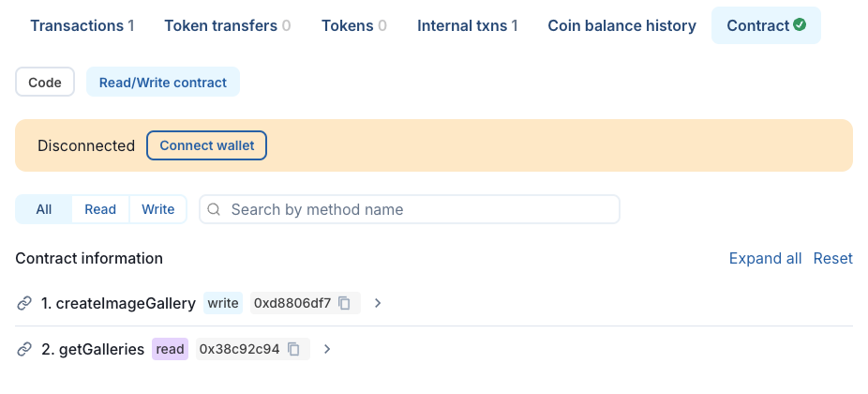Click the link icon beside getGalleries
Screen dimensions: 868x394
pos(25,349)
